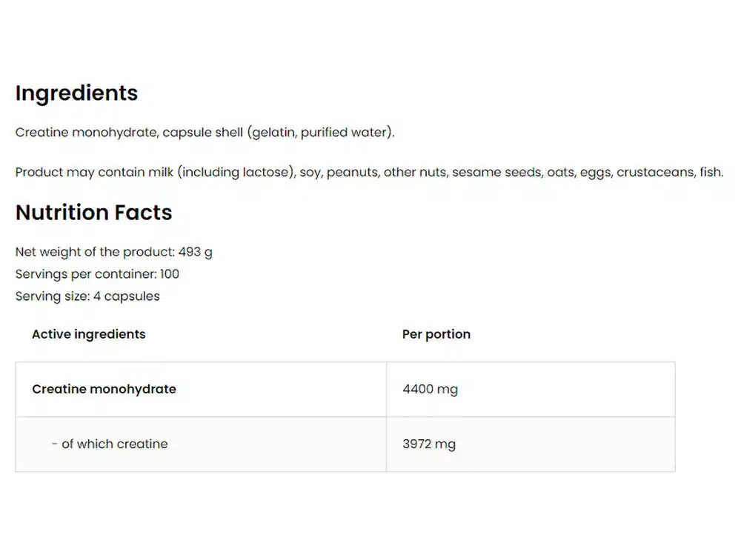Click the 3972 mg value cell
741x560 pixels.
click(531, 444)
